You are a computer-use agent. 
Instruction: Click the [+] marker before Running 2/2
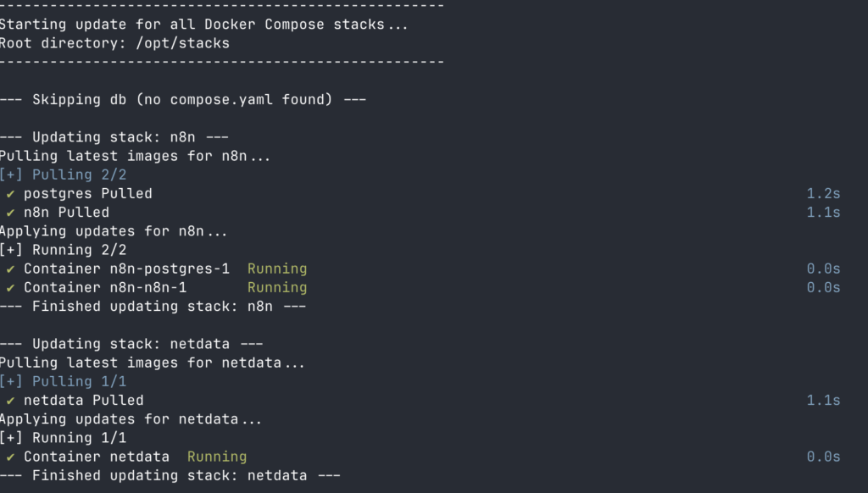pyautogui.click(x=11, y=250)
